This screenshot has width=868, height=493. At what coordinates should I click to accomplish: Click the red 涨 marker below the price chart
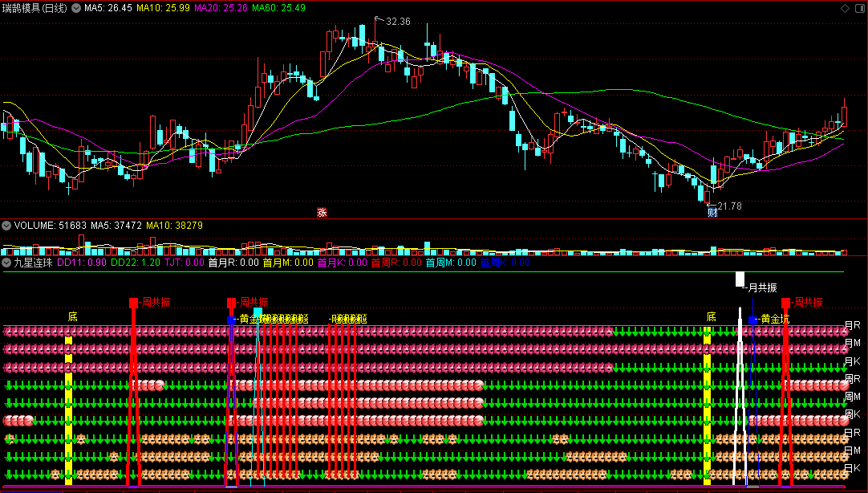coord(322,213)
